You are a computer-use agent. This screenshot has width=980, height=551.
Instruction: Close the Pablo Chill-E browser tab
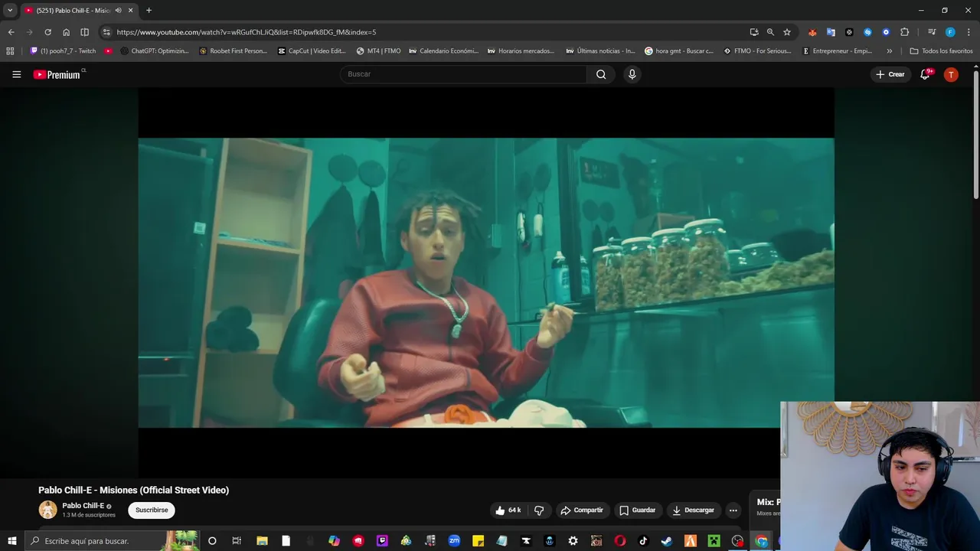tap(131, 11)
